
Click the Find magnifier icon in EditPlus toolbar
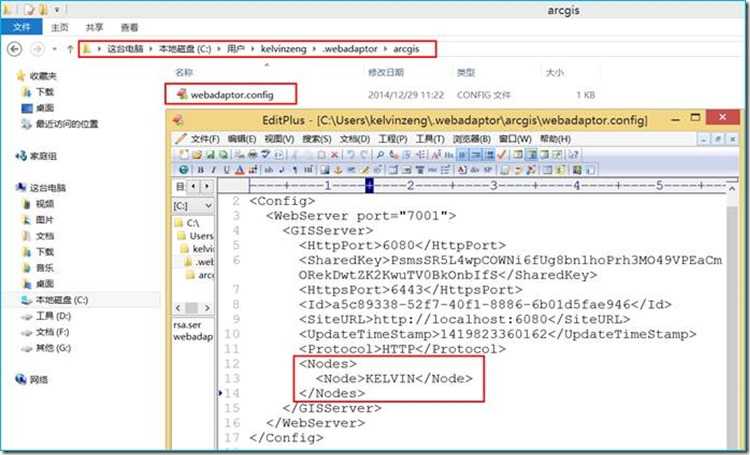(380, 155)
